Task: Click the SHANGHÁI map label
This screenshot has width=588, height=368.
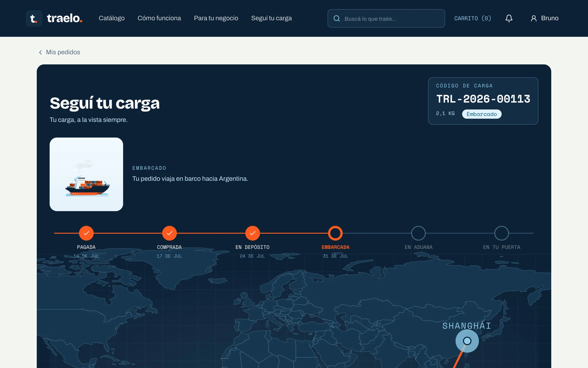Action: pyautogui.click(x=467, y=326)
